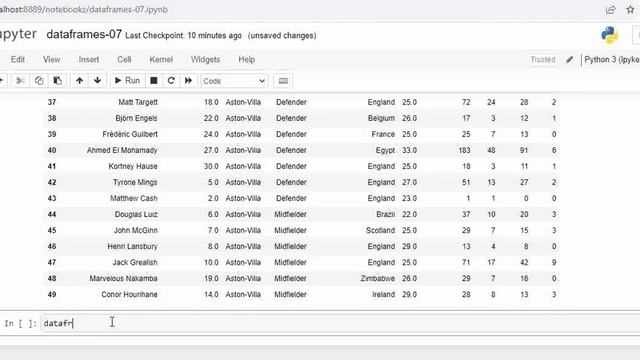Focus the code cell containing datafr

(x=341, y=323)
